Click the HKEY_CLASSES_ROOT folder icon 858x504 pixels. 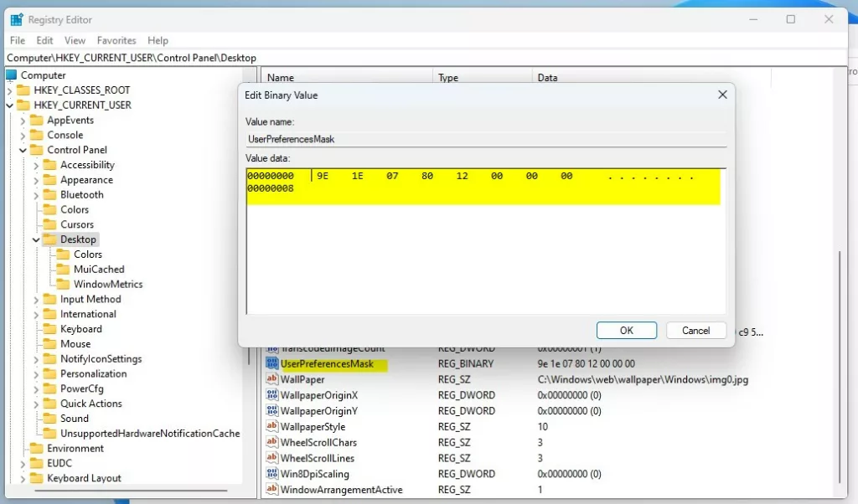pyautogui.click(x=23, y=90)
